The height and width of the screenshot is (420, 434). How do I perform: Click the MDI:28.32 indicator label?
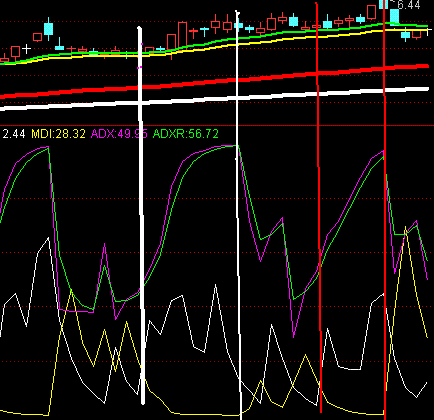58,134
